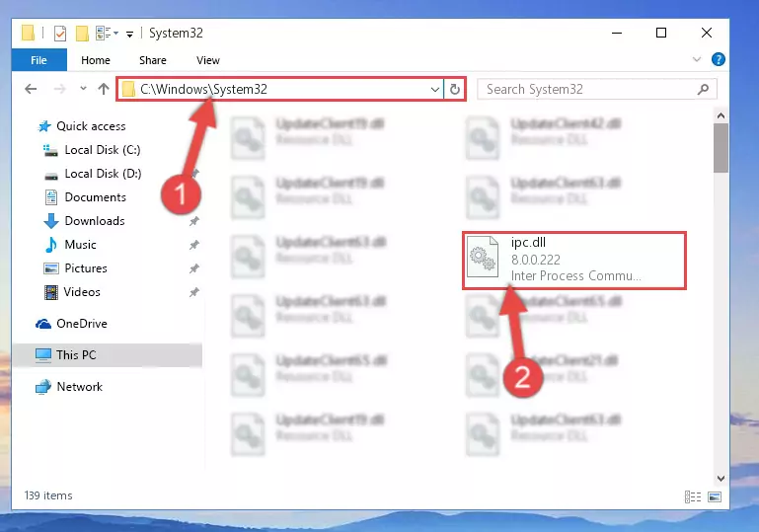Click the Network icon in the sidebar
Image resolution: width=759 pixels, height=532 pixels.
43,387
